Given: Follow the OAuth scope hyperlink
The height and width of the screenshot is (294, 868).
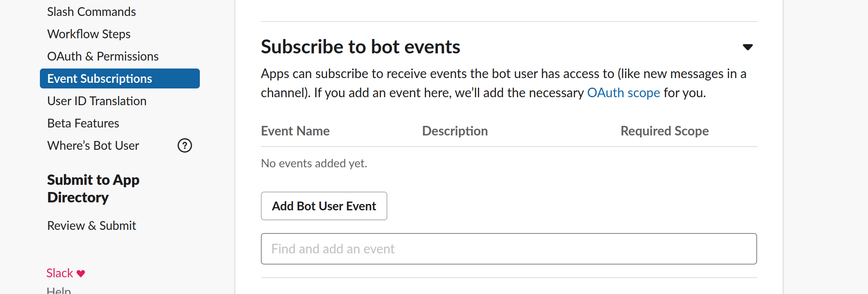Looking at the screenshot, I should [x=623, y=93].
